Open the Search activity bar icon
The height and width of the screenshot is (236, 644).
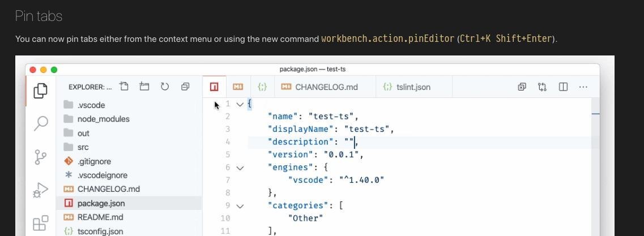click(x=40, y=123)
